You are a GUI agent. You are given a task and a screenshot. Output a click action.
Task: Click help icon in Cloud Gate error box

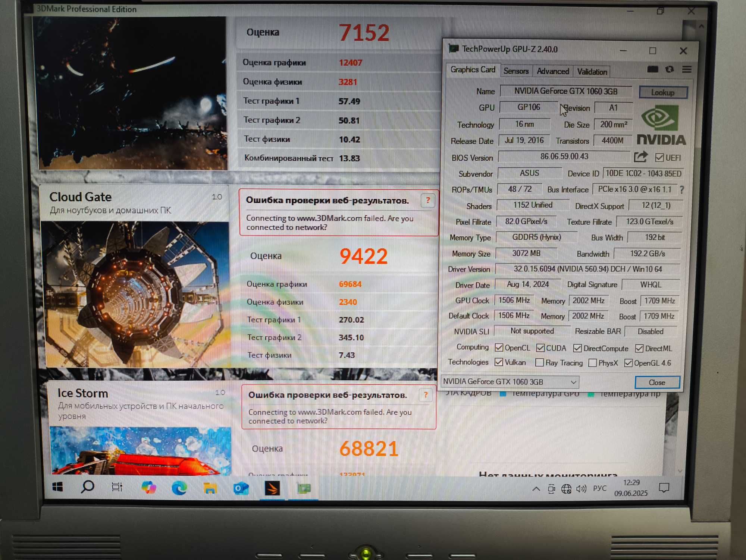click(x=428, y=201)
